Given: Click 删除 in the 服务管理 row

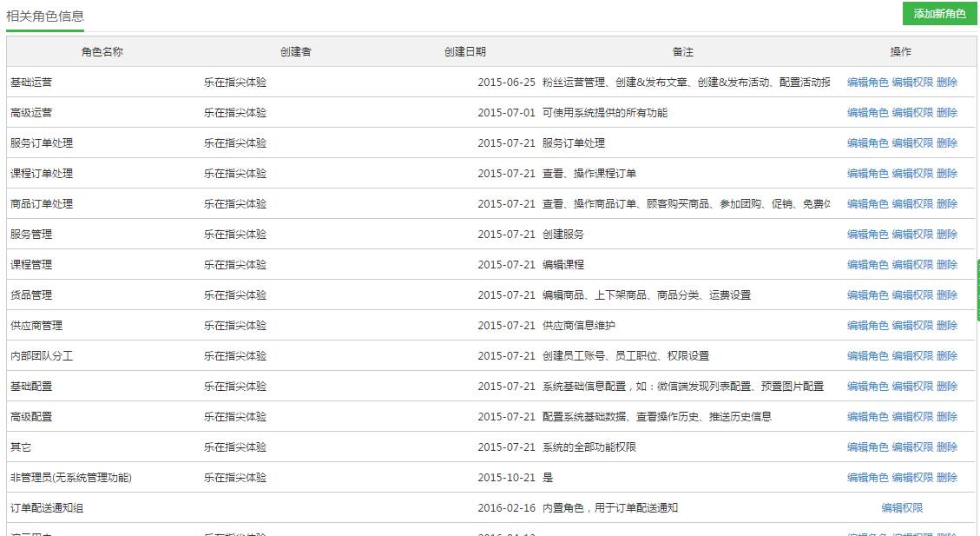Looking at the screenshot, I should 947,235.
